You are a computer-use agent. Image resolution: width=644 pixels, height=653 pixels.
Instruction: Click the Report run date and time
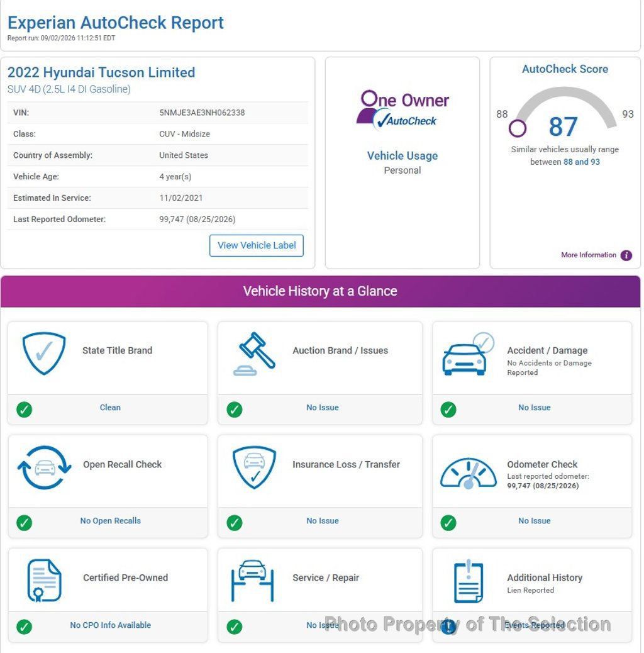click(61, 38)
